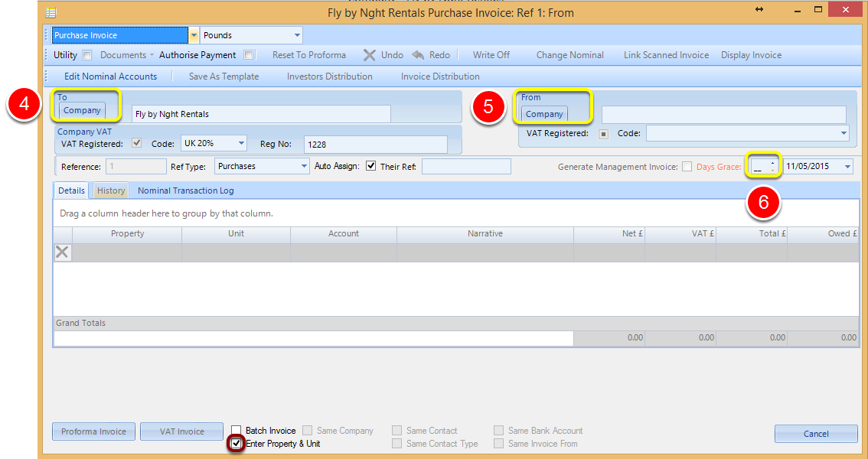Open the From VAT Code dropdown

843,133
